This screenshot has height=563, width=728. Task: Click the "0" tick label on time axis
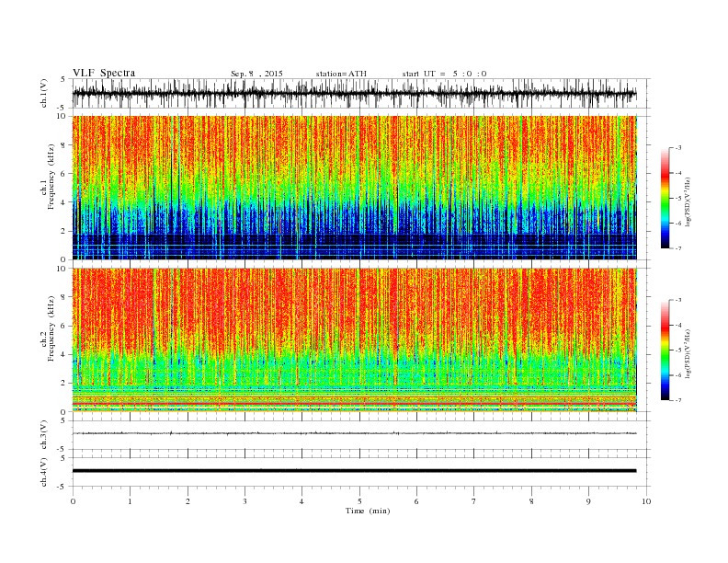[73, 501]
